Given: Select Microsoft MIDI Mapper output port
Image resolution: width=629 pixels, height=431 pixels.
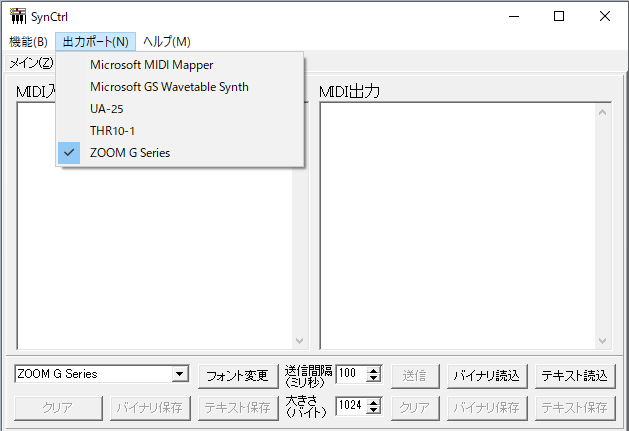Looking at the screenshot, I should [x=180, y=65].
